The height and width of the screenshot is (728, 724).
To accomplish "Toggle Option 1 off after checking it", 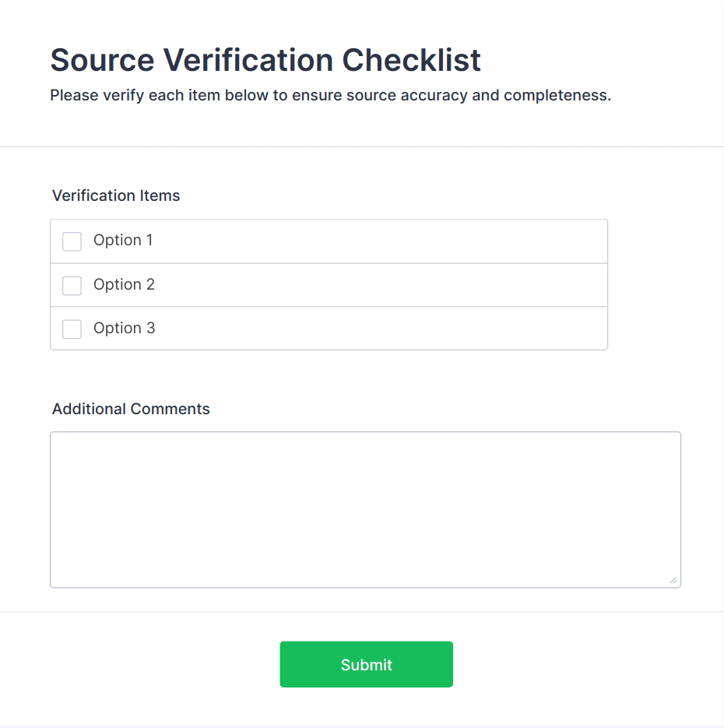I will [x=72, y=241].
